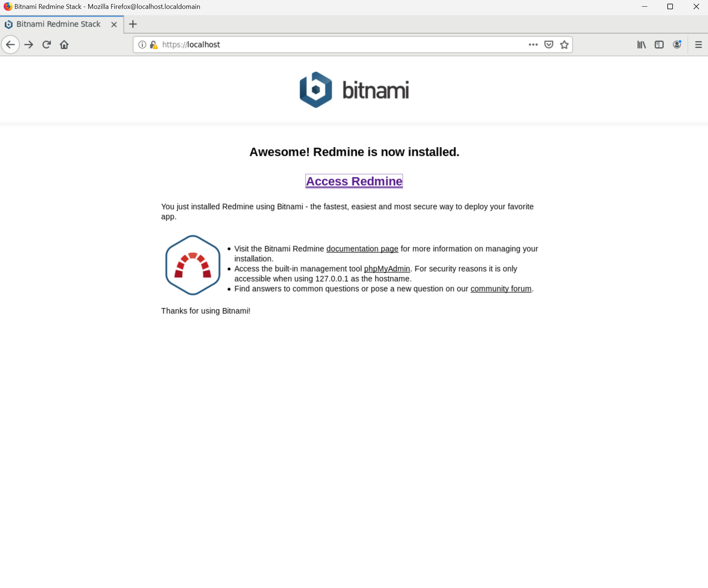Open the documentation page link
This screenshot has width=708, height=588.
tap(362, 249)
